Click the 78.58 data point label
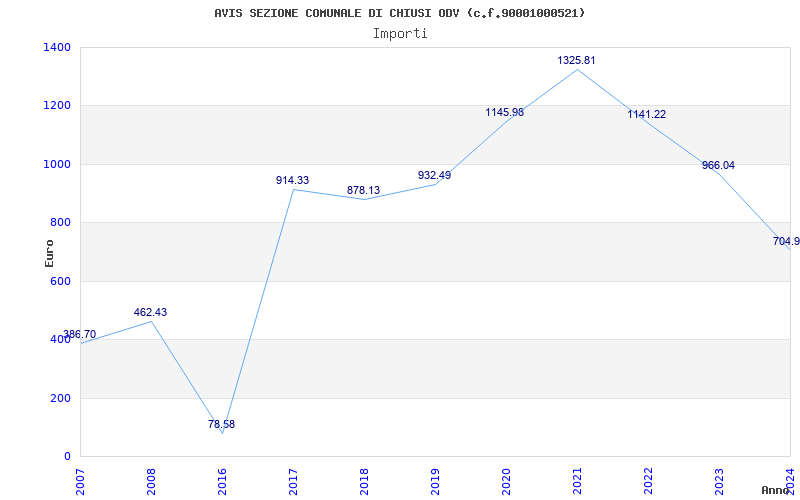The image size is (800, 500). point(221,424)
